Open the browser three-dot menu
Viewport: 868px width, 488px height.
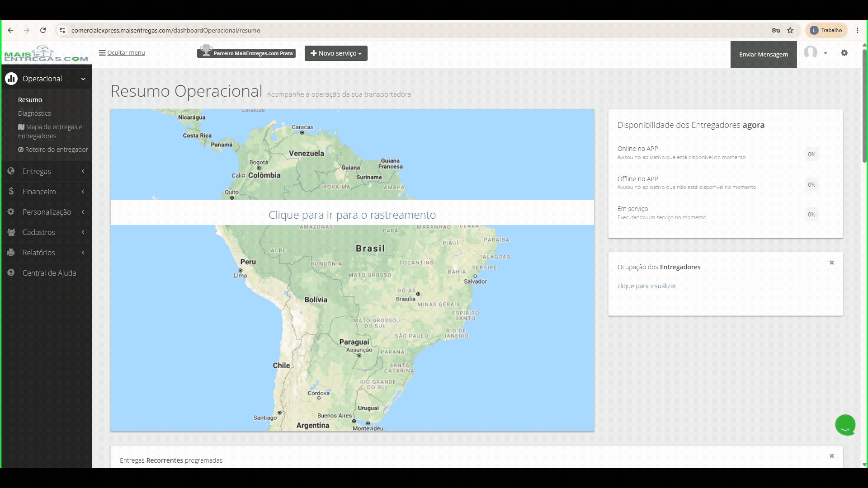point(858,30)
